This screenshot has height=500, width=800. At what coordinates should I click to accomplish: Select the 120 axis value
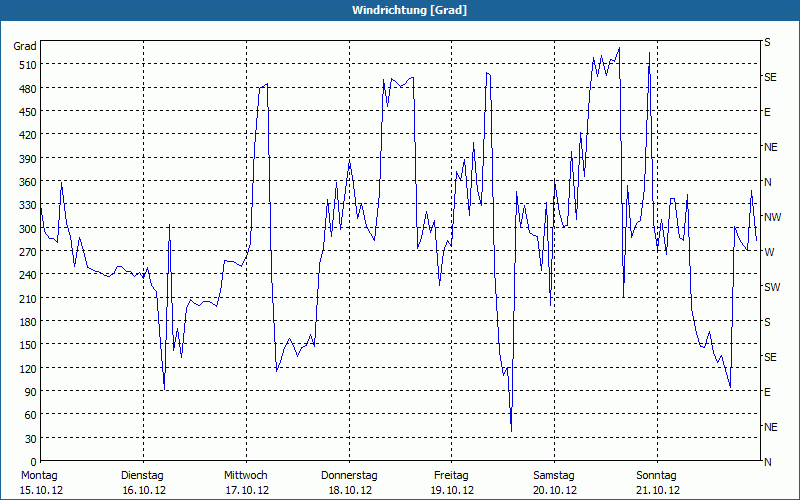click(28, 368)
